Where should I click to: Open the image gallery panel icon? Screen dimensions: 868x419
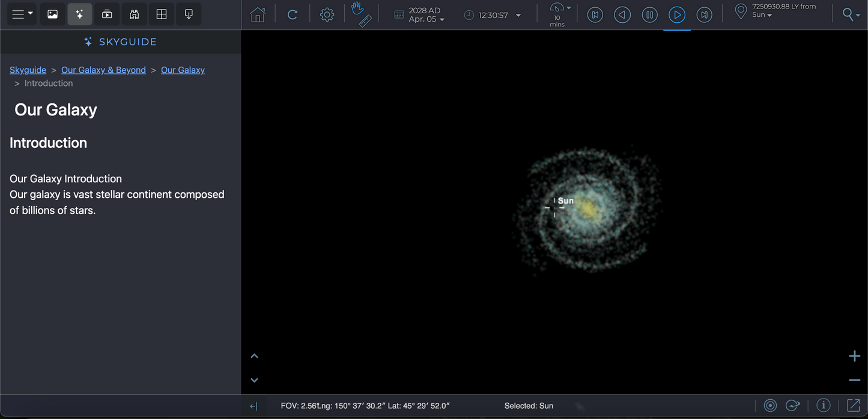[53, 14]
